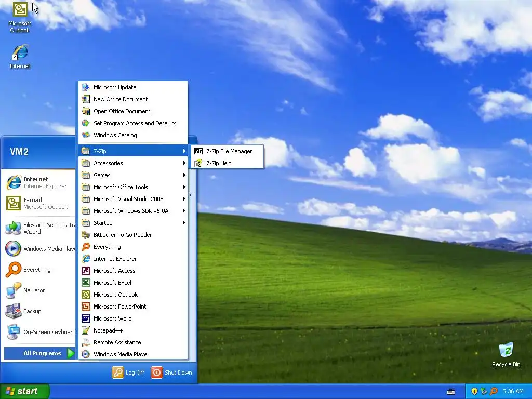Click the Microsoft Word icon

(x=86, y=318)
